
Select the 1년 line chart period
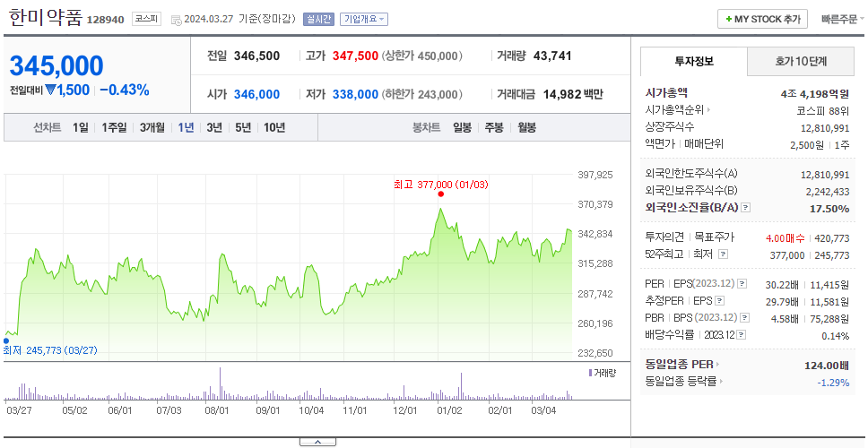(x=186, y=128)
